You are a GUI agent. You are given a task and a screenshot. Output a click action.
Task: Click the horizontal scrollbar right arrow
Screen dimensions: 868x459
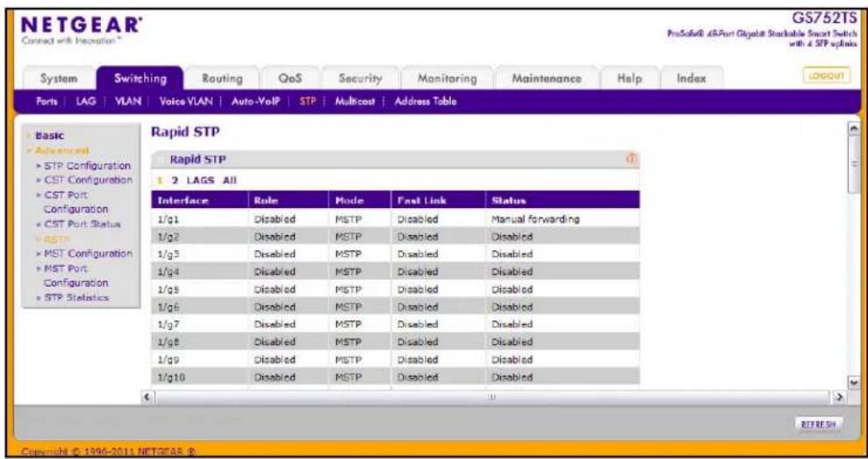click(839, 397)
